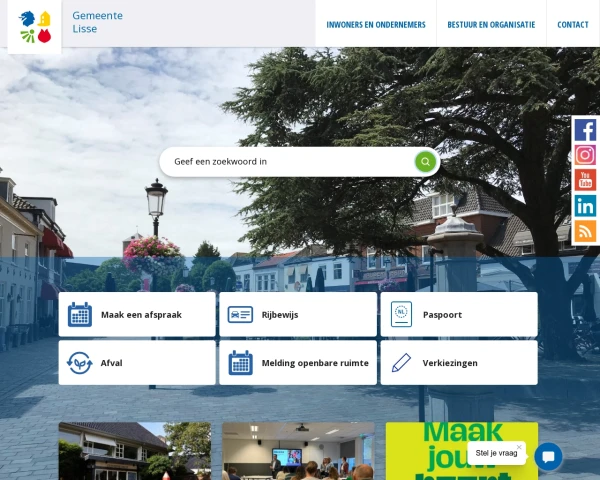Open the Facebook social icon
This screenshot has width=600, height=480.
point(585,130)
